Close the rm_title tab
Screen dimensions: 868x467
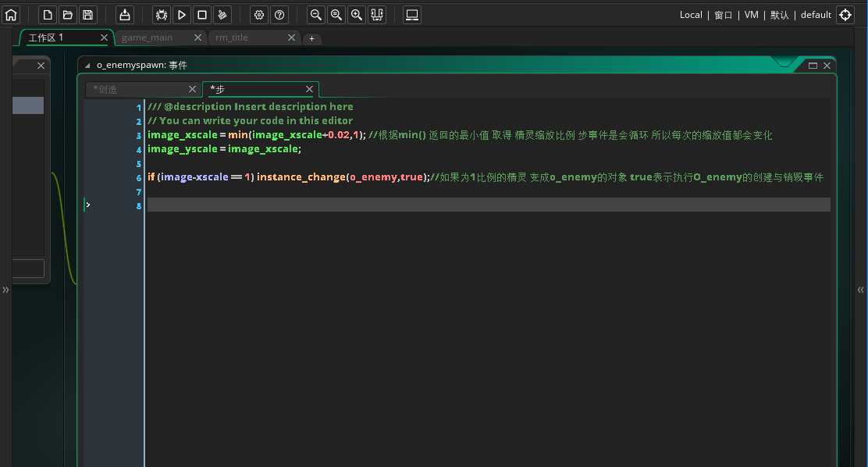[x=292, y=37]
